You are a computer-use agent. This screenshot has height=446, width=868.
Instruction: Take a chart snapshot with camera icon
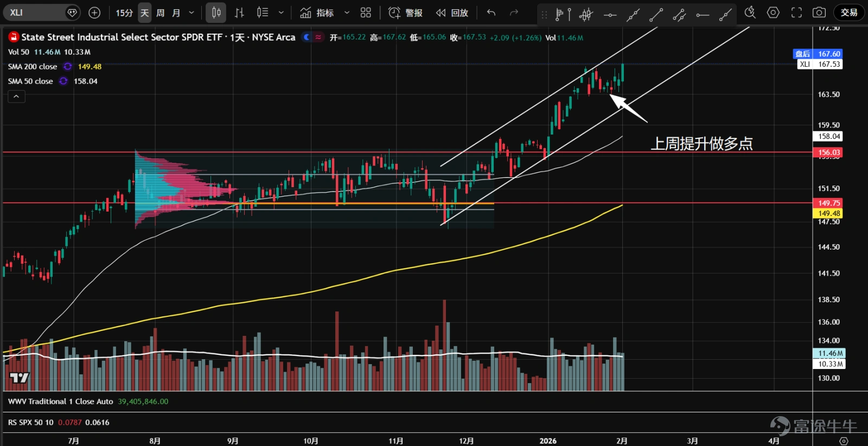point(819,12)
